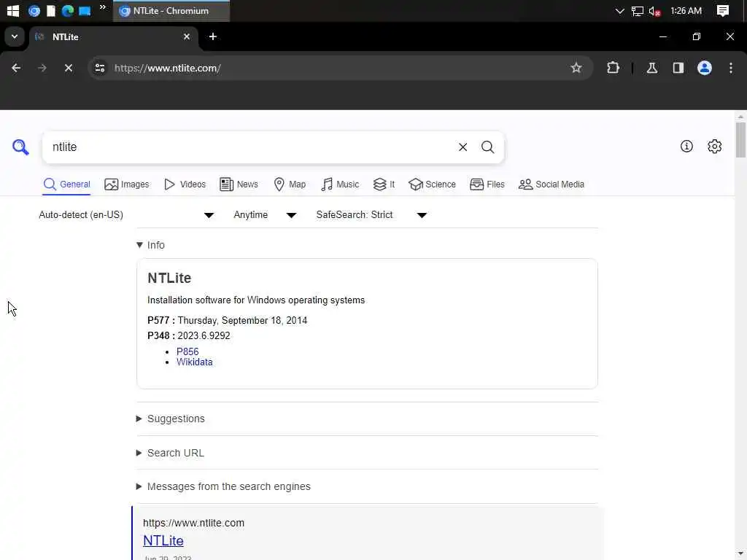Open the NTLite search result link
This screenshot has height=560, width=747.
tap(163, 540)
